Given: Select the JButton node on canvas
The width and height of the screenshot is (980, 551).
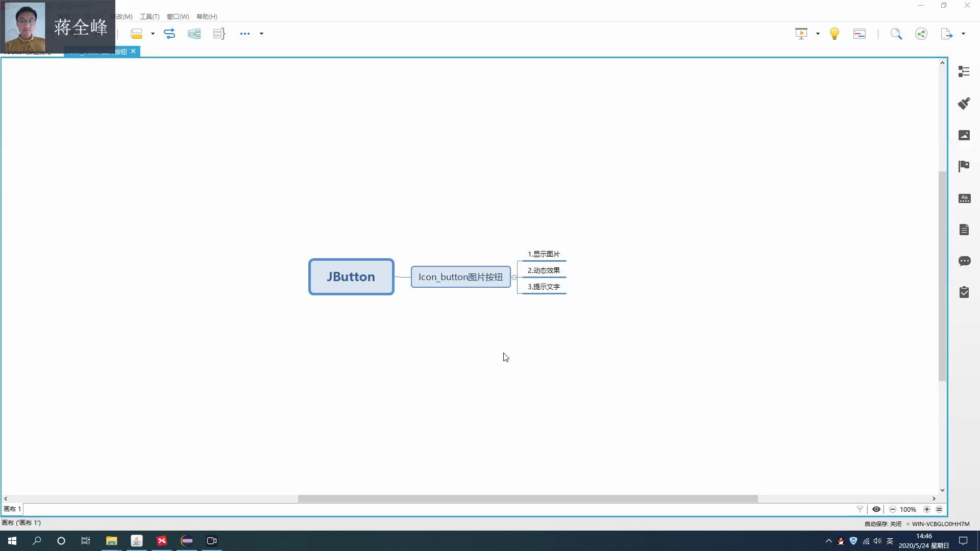Looking at the screenshot, I should (351, 277).
